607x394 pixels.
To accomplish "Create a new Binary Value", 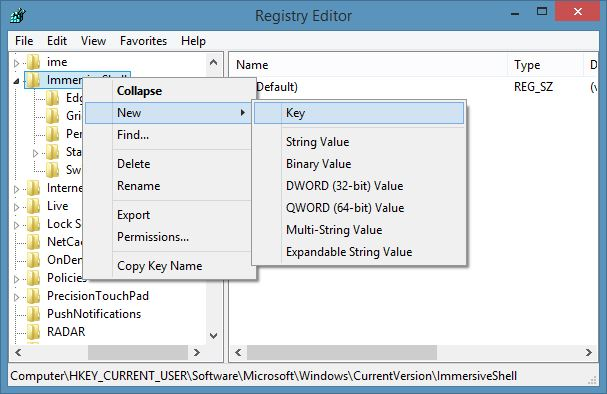I will [x=359, y=164].
